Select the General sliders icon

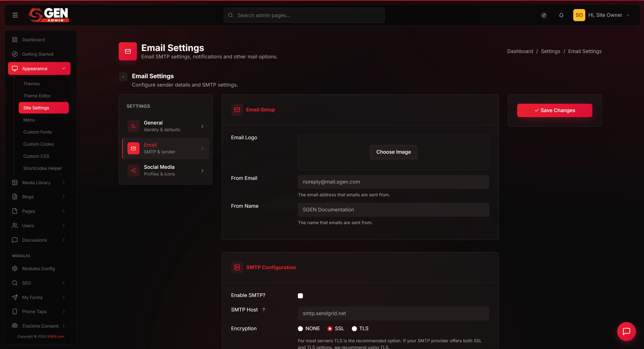(133, 126)
